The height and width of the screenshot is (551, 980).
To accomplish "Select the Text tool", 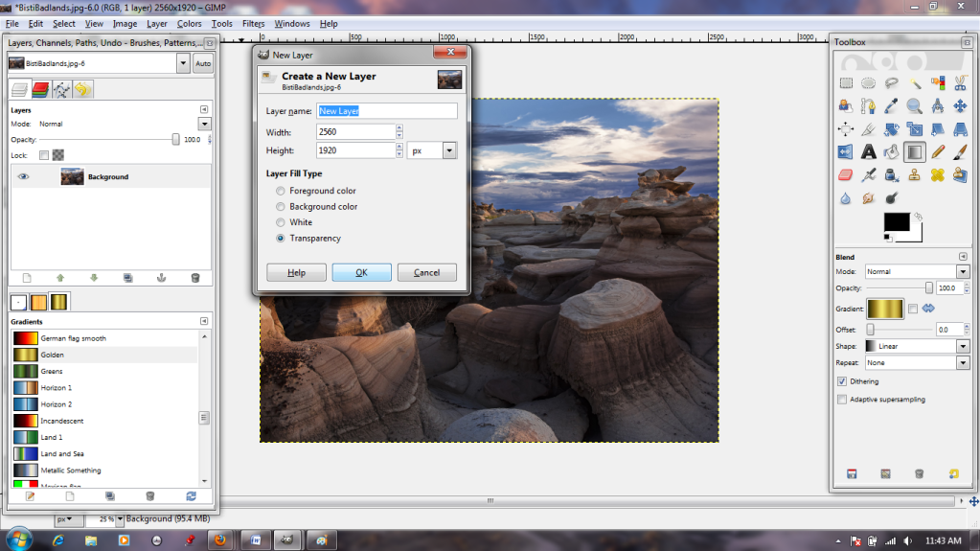I will 868,152.
